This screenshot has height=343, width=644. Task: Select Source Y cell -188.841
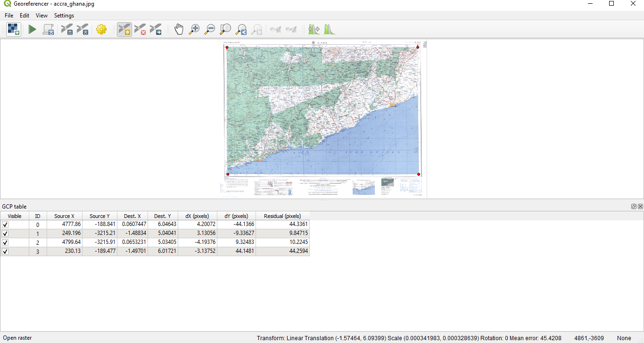pyautogui.click(x=99, y=225)
